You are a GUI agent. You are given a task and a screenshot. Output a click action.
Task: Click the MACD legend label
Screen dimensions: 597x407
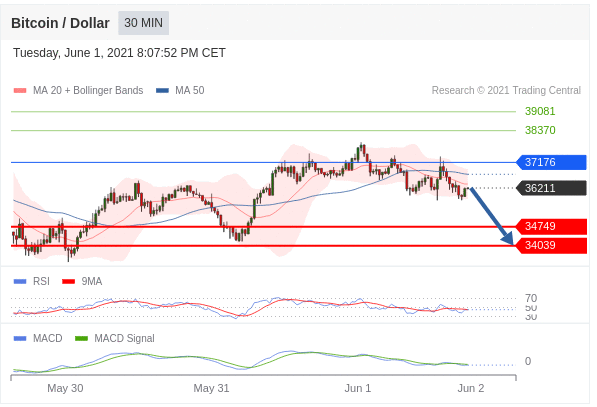pyautogui.click(x=48, y=338)
